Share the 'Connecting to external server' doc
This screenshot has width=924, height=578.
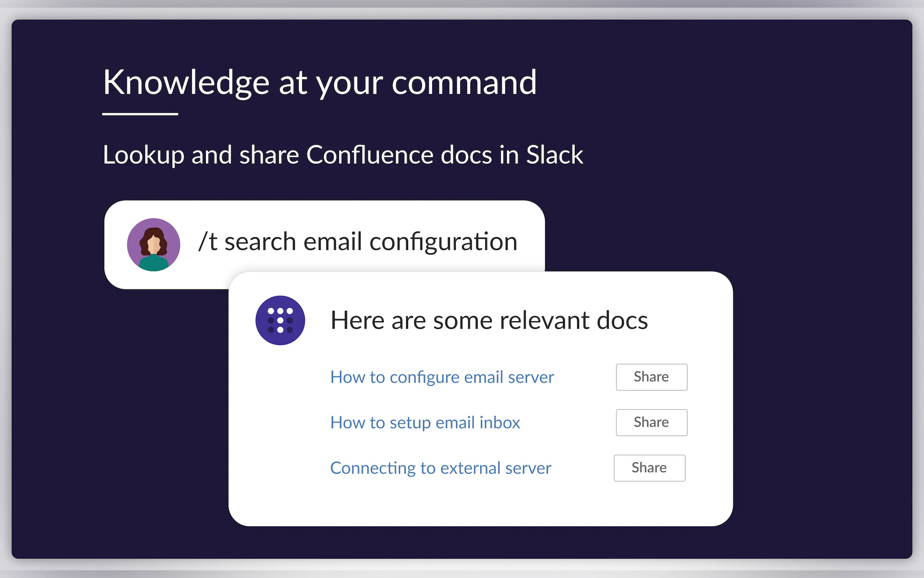pos(649,468)
